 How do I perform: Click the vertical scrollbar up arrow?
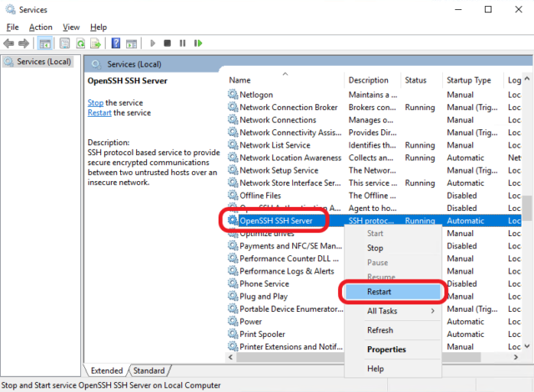(x=527, y=78)
